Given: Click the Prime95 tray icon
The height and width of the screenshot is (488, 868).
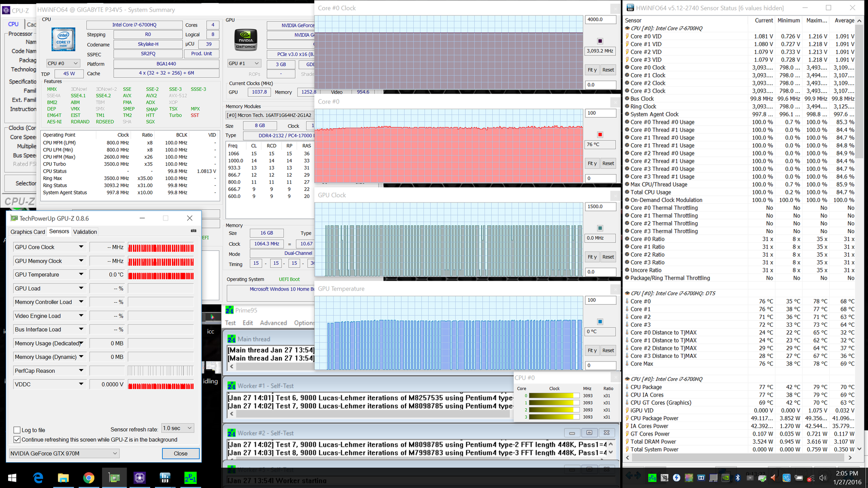Looking at the screenshot, I should coord(652,478).
